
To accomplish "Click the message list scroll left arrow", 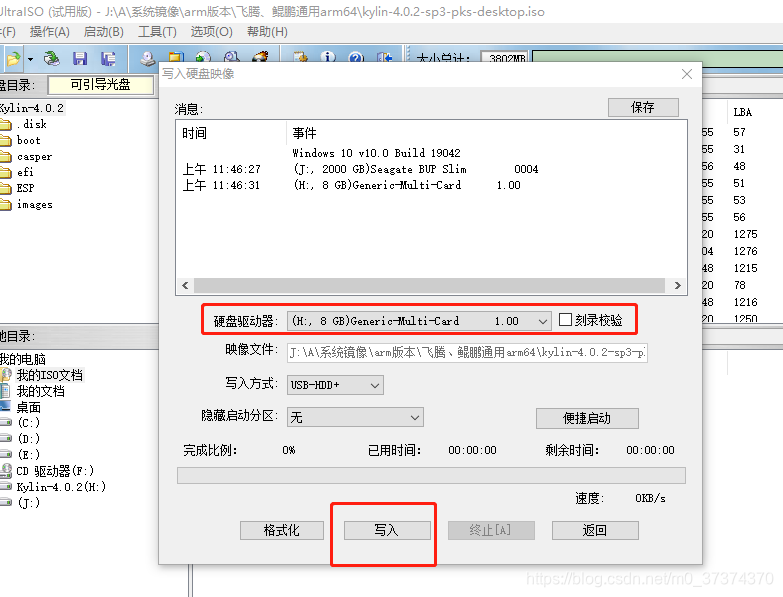I will pyautogui.click(x=185, y=286).
